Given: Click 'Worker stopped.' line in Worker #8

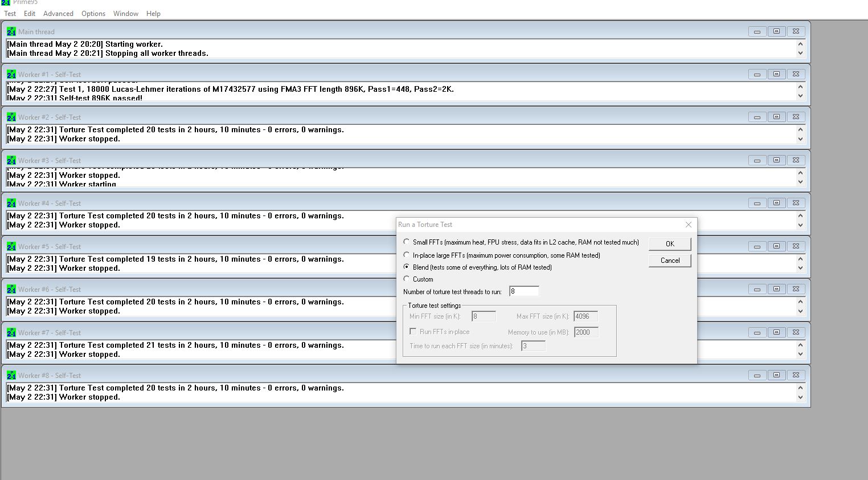Looking at the screenshot, I should pyautogui.click(x=64, y=397).
